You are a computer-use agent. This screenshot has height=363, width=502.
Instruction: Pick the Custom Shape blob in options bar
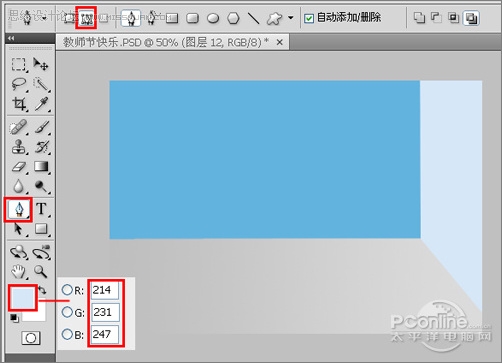tap(274, 18)
